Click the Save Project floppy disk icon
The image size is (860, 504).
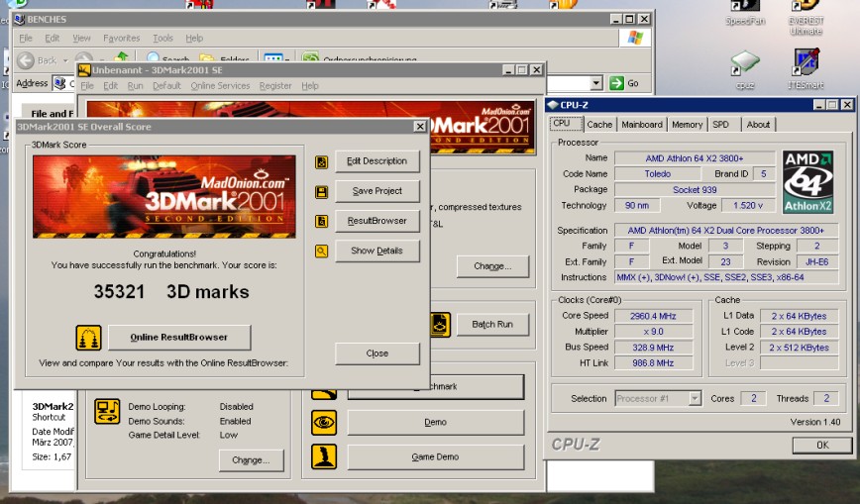321,192
